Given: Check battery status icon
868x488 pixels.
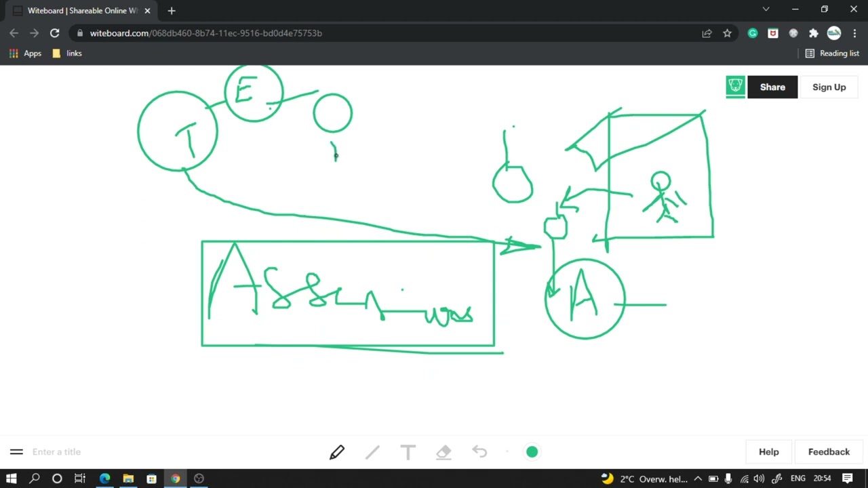Looking at the screenshot, I should point(713,479).
